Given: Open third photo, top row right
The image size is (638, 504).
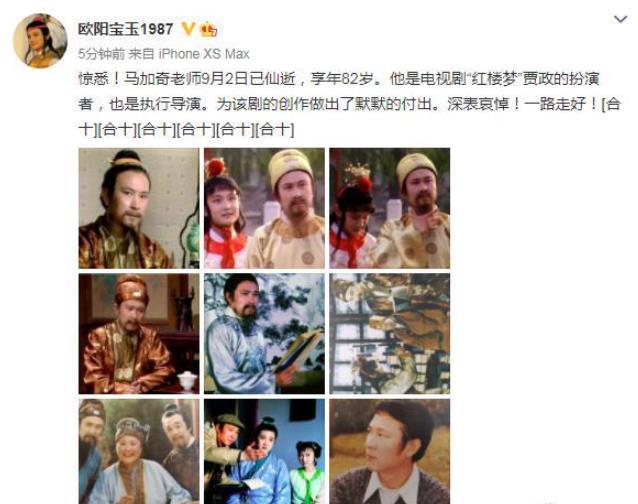Looking at the screenshot, I should 390,208.
